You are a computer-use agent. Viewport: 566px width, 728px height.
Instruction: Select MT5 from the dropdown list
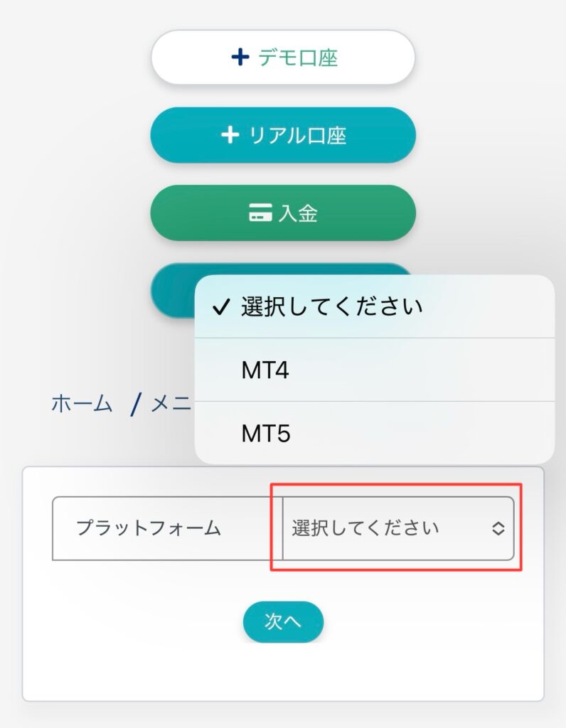pos(374,433)
